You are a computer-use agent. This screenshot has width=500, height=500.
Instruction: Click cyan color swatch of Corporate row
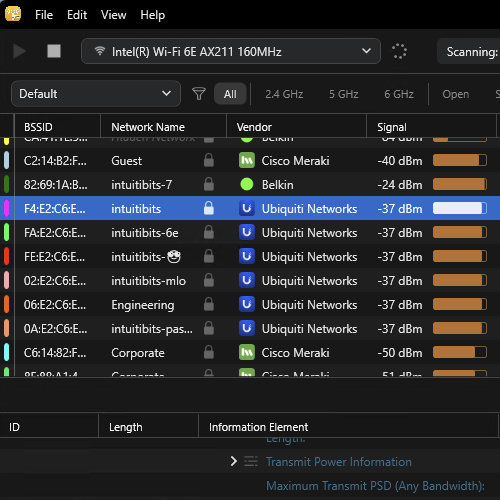pos(6,352)
